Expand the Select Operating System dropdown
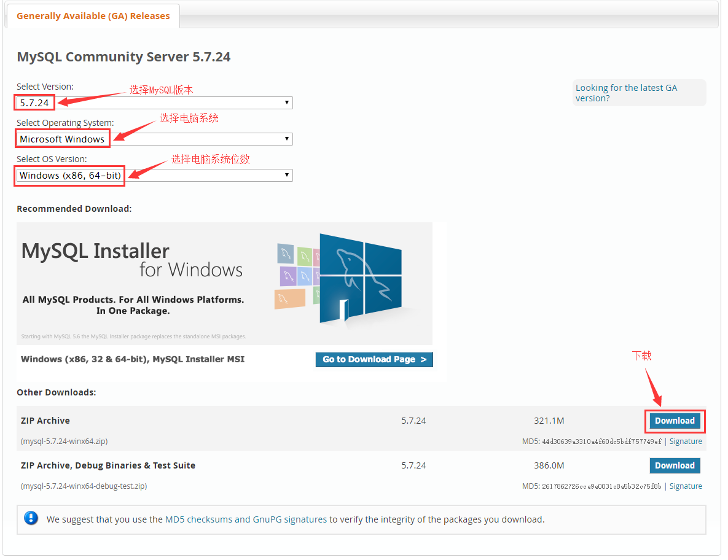728x560 pixels. [155, 139]
